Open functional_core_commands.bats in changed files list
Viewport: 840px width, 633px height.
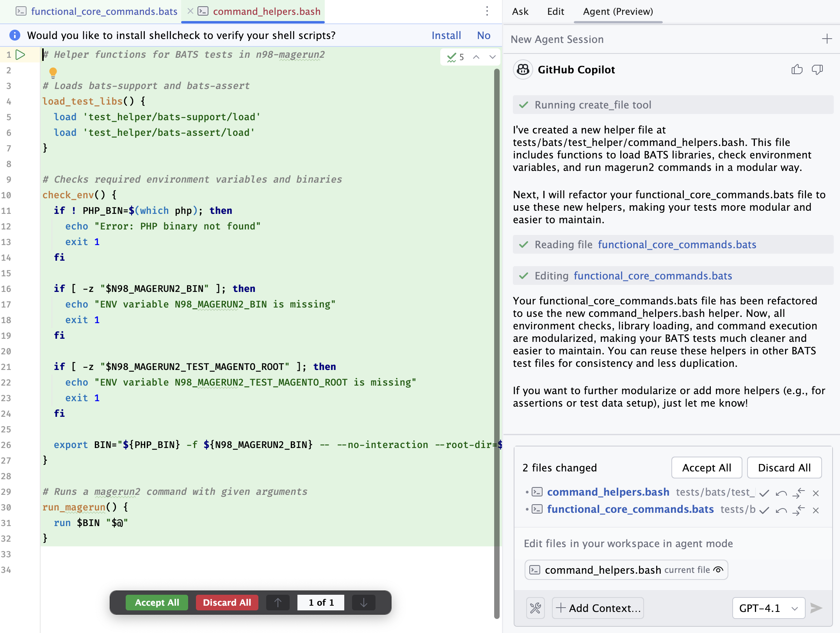[x=630, y=509]
